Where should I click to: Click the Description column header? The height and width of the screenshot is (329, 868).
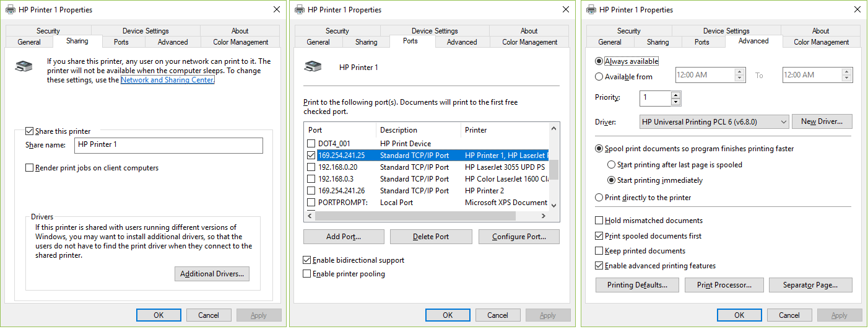419,130
